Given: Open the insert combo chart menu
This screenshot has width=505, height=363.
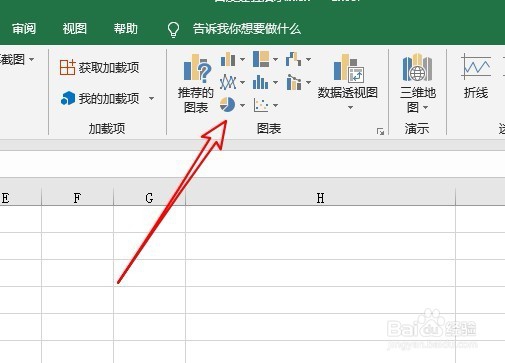Looking at the screenshot, I should tap(298, 82).
